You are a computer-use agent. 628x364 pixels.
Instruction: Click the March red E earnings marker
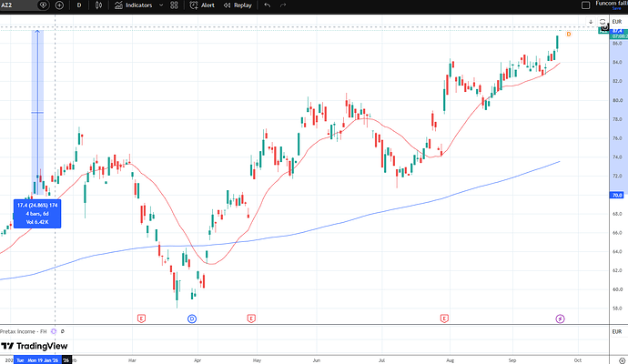[141, 318]
